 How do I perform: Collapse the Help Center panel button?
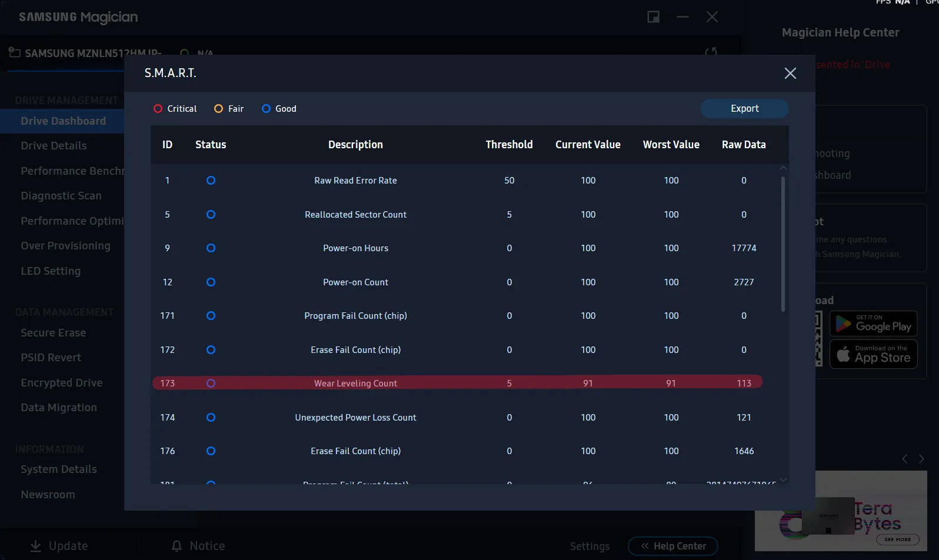672,546
